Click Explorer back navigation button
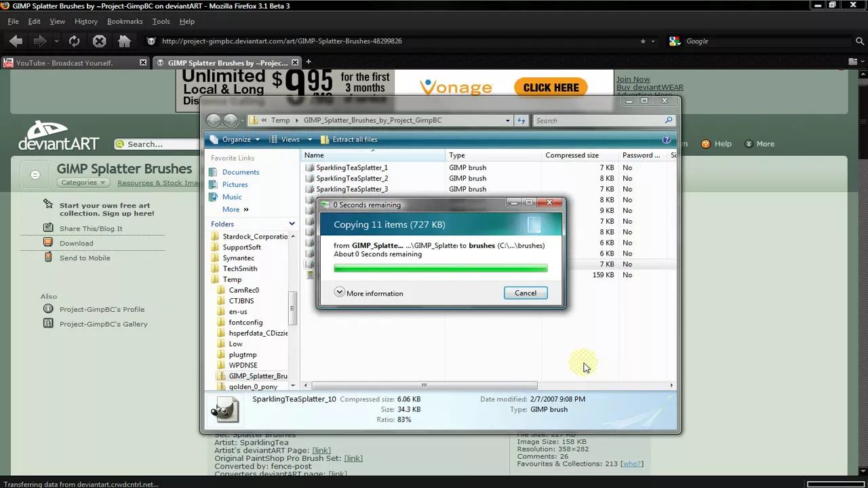The height and width of the screenshot is (488, 868). point(214,121)
